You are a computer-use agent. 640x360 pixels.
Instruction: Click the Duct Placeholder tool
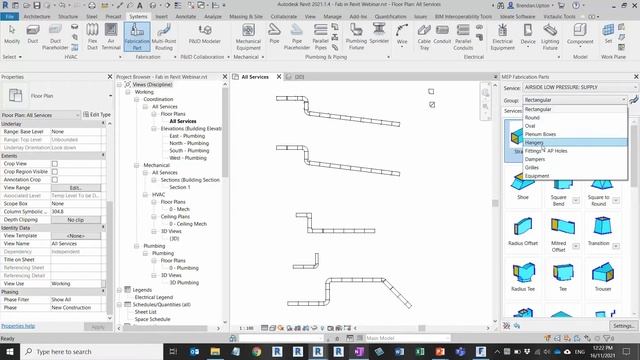point(55,37)
